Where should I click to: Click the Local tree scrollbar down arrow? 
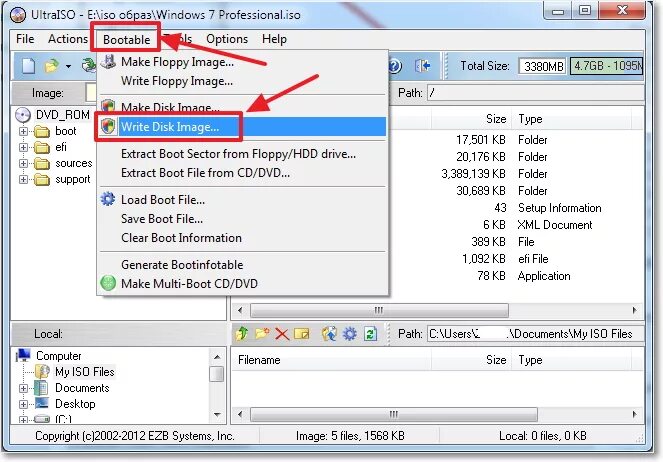[x=217, y=415]
